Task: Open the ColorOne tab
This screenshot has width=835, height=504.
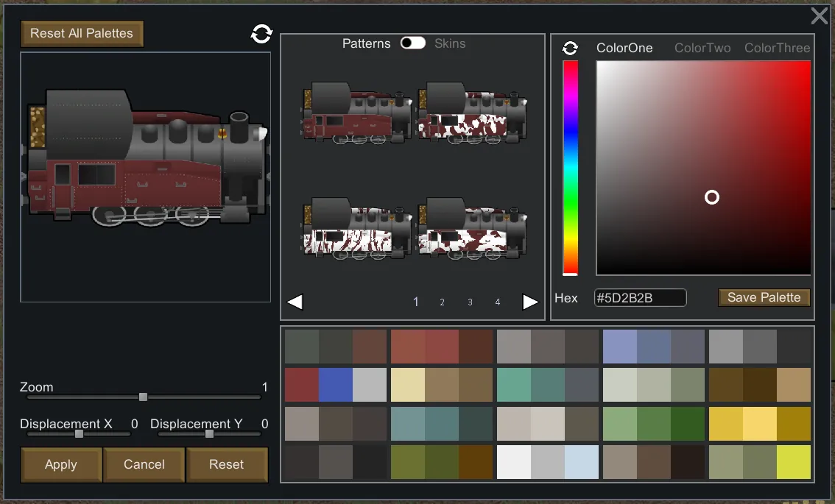Action: tap(624, 48)
